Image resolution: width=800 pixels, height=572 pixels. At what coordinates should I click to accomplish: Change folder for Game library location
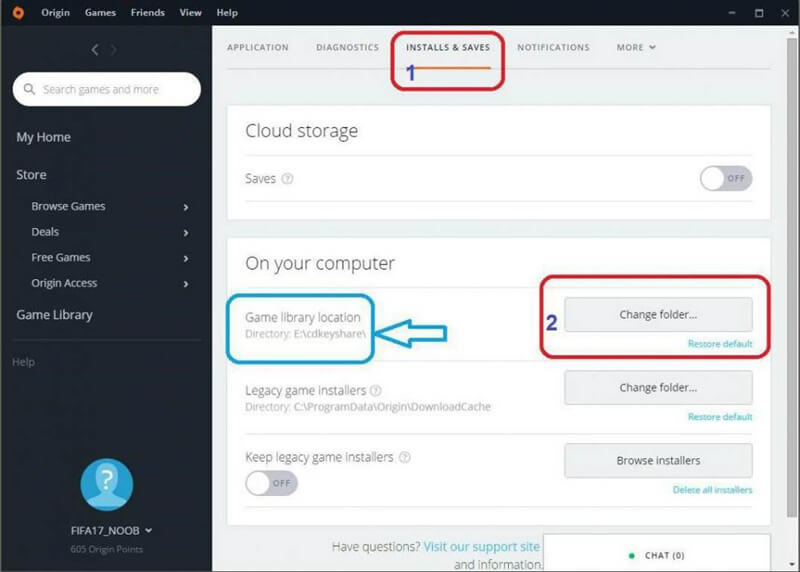coord(658,315)
